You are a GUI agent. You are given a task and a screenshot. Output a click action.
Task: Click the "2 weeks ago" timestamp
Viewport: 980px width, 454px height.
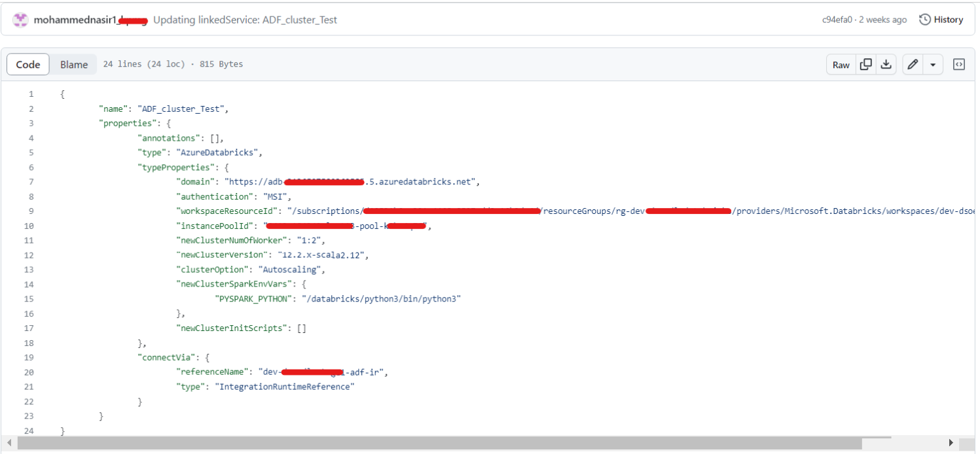[883, 20]
